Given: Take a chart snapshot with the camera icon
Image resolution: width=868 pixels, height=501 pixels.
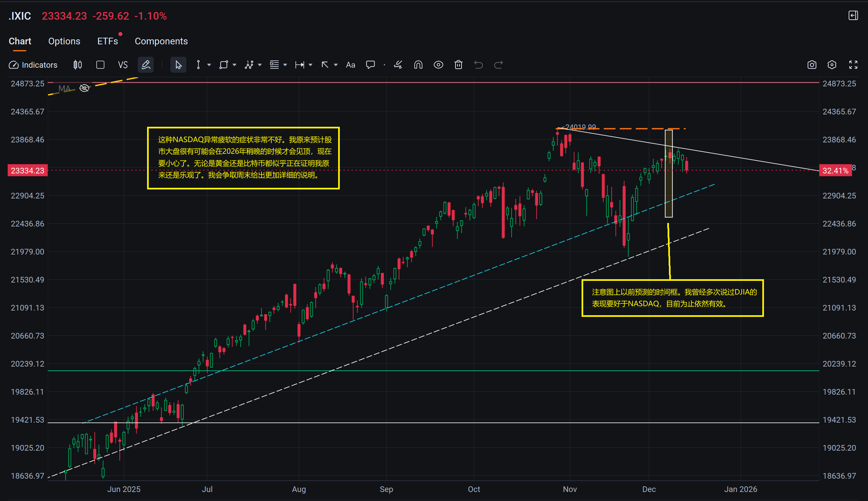Looking at the screenshot, I should pos(812,65).
